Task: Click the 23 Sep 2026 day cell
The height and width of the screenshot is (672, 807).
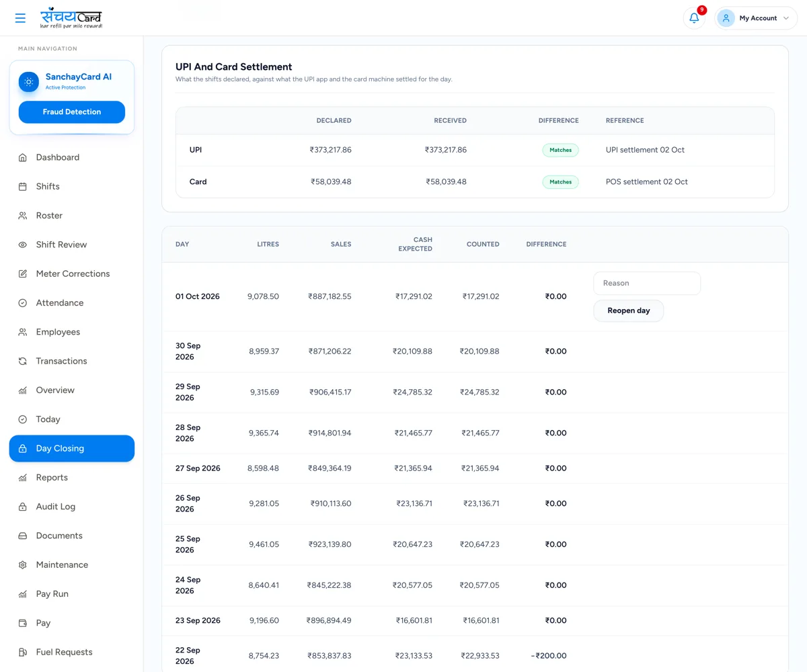Action: pos(198,620)
